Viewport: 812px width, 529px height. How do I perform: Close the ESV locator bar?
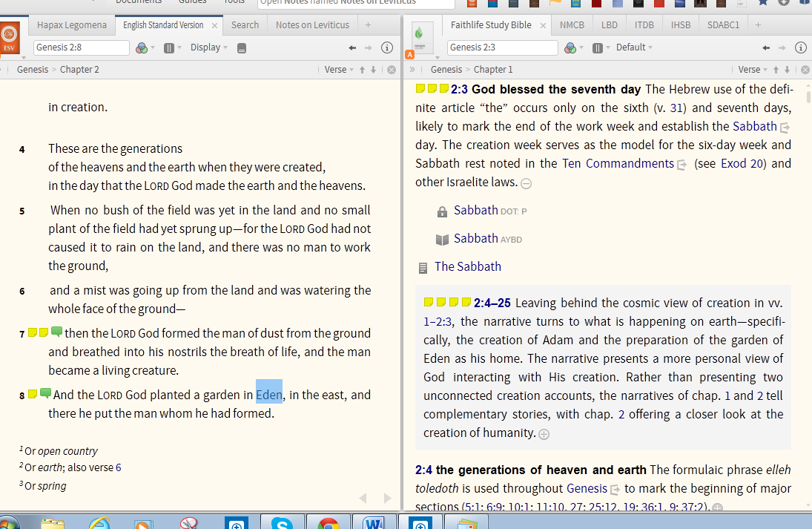(392, 70)
